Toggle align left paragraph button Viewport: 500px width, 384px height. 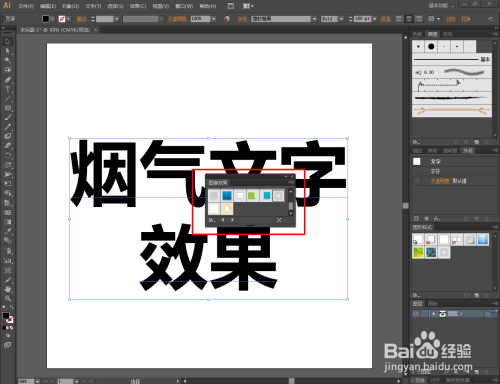coord(399,19)
